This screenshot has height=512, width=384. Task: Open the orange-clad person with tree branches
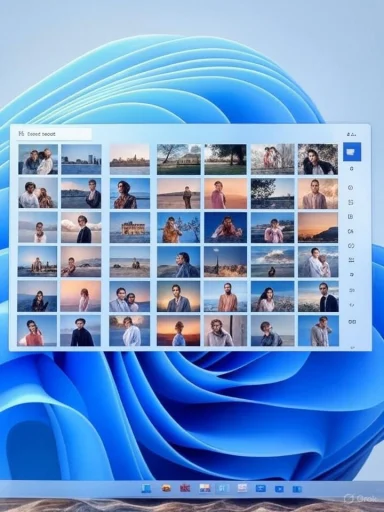tap(179, 227)
